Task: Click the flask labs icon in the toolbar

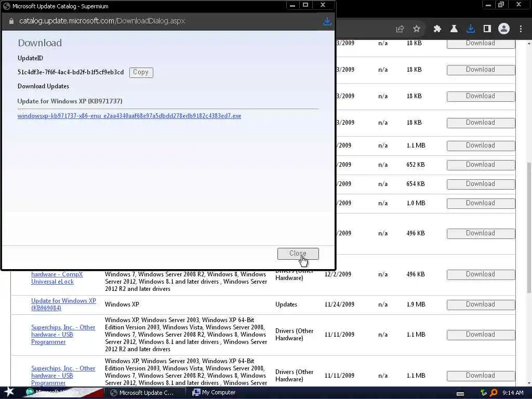Action: click(454, 29)
